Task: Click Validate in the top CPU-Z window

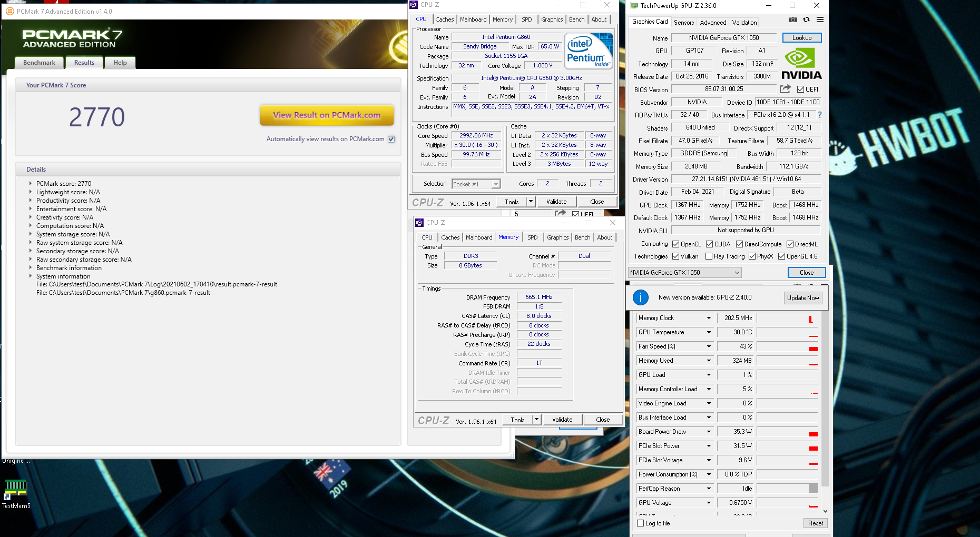Action: 556,202
